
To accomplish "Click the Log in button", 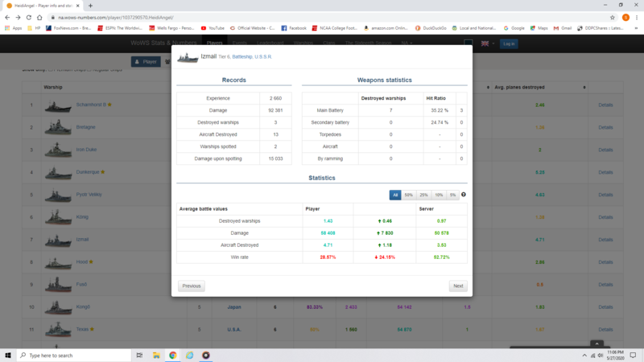I will tap(509, 43).
